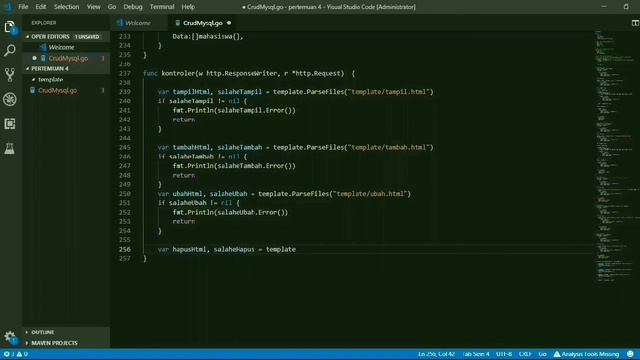The image size is (640, 360).
Task: Switch to the Welcome tab
Action: [x=138, y=23]
